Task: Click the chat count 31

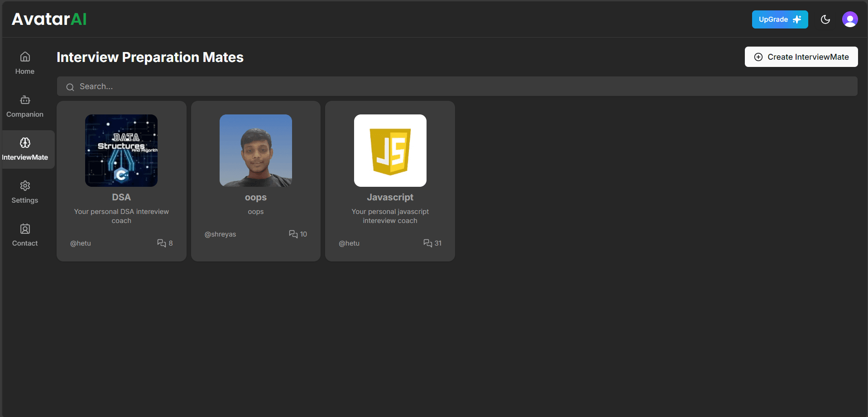Action: [x=438, y=243]
